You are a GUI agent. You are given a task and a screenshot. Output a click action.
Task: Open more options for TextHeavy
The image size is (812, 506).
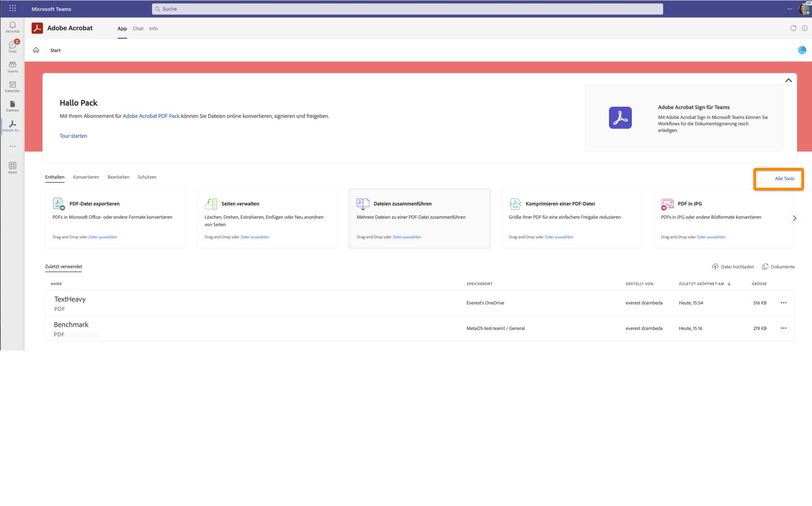click(783, 303)
